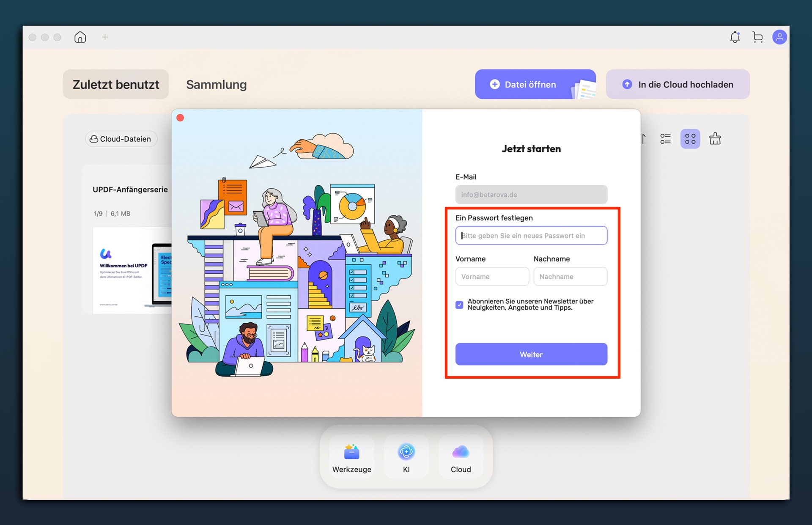Click the Weiter button
Viewport: 812px width, 525px height.
[531, 354]
